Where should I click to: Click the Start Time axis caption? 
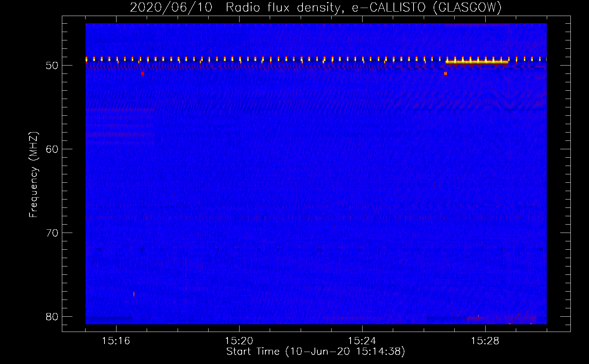coord(316,352)
